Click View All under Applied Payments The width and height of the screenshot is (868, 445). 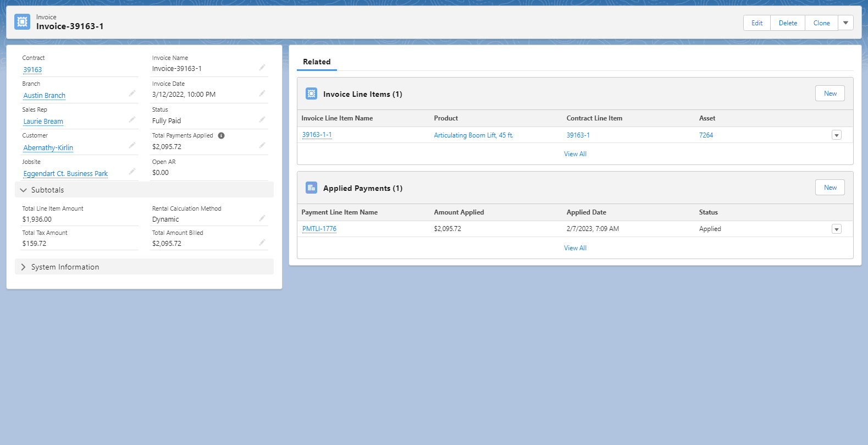pyautogui.click(x=575, y=248)
